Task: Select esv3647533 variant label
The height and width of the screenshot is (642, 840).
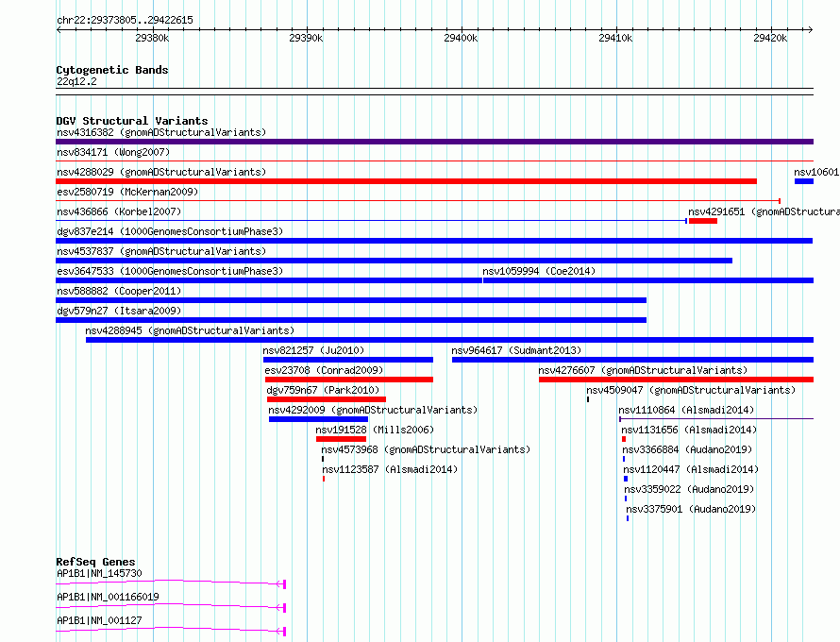Action: pos(170,271)
